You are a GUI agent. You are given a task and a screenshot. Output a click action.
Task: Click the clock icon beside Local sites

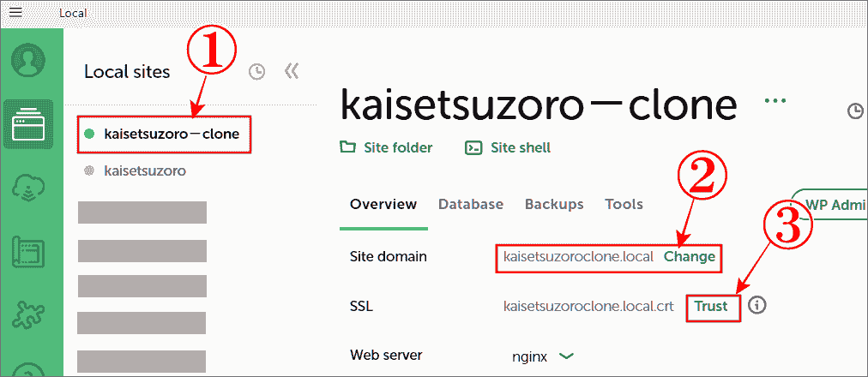[256, 71]
